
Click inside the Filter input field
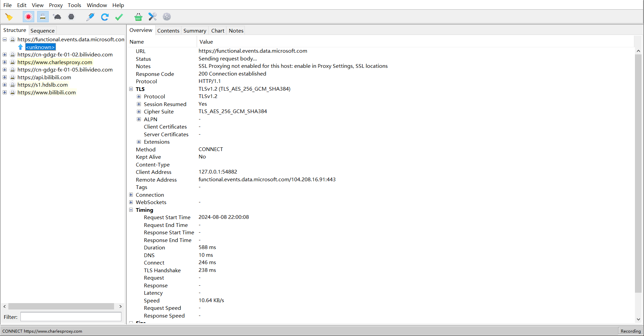[70, 317]
